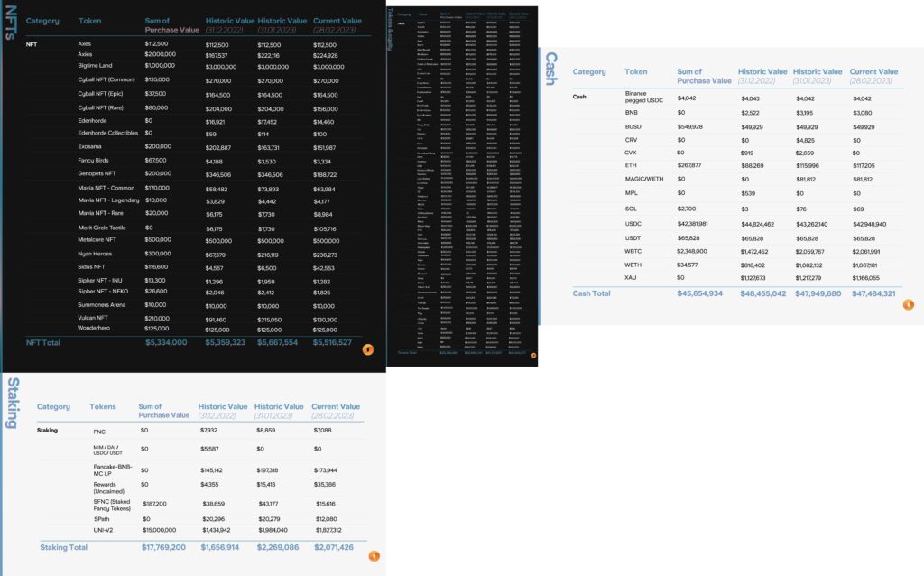Select the 'Category' header in the NFTs table
The image size is (924, 576).
point(42,21)
